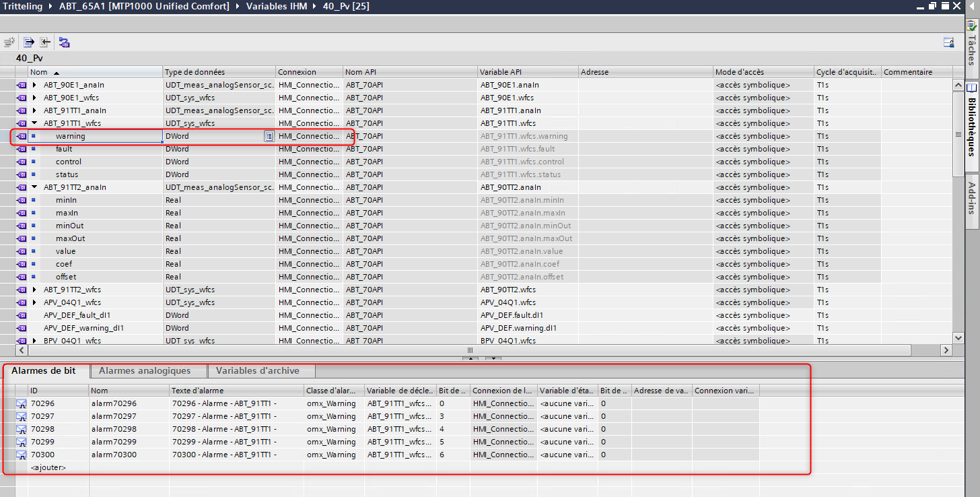
Task: Select tag icon of ABT_90E1_wfcs row
Action: click(22, 98)
